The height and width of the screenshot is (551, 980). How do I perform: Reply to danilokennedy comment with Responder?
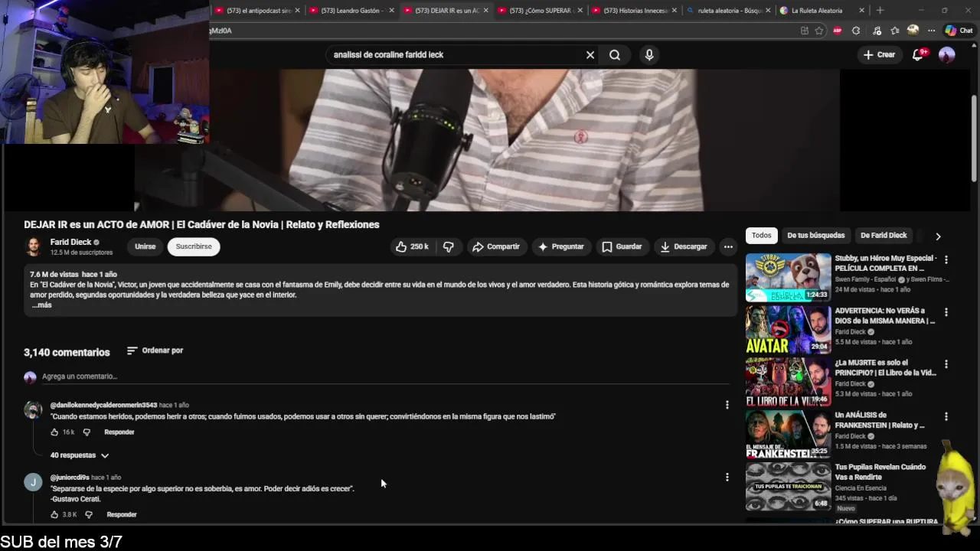click(119, 432)
